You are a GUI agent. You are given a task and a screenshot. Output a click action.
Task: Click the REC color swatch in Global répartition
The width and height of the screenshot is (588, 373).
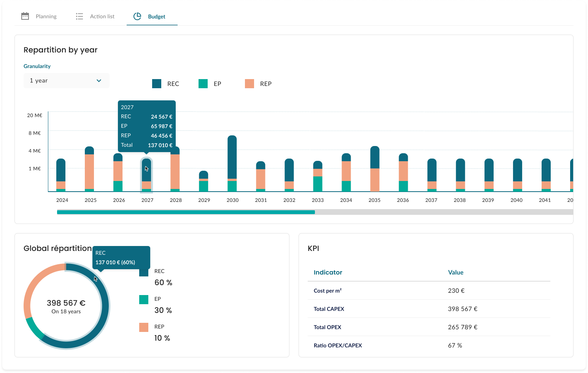(144, 272)
